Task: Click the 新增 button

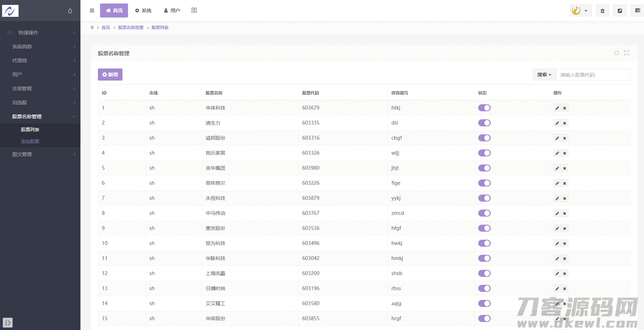Action: point(110,75)
